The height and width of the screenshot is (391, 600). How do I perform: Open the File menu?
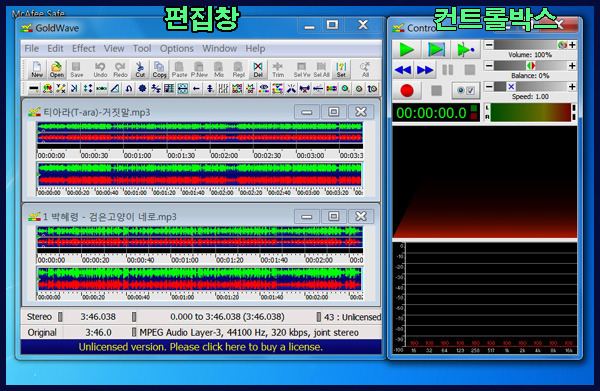tap(31, 49)
